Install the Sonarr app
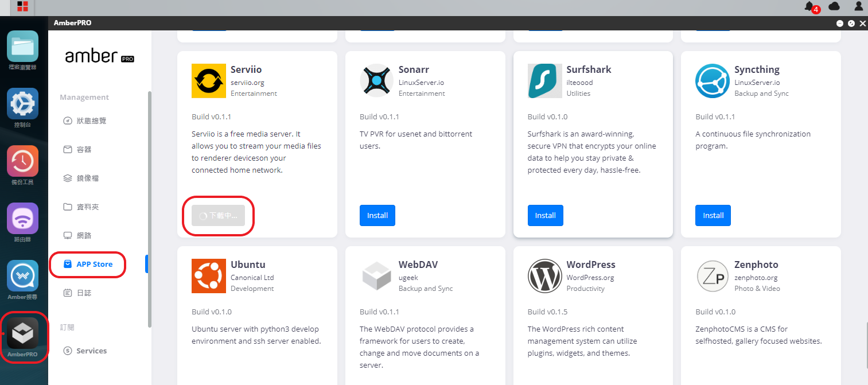Viewport: 868px width, 385px height. pos(377,215)
